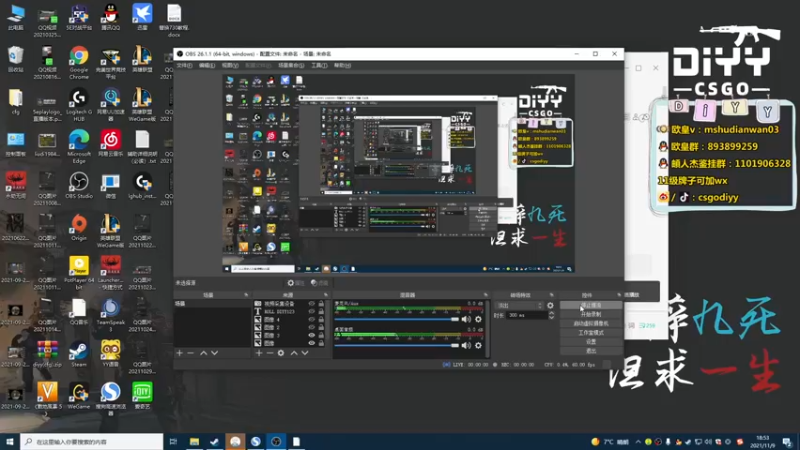Image resolution: width=800 pixels, height=450 pixels.
Task: Move the scene down with the scenes down arrow
Action: [215, 353]
